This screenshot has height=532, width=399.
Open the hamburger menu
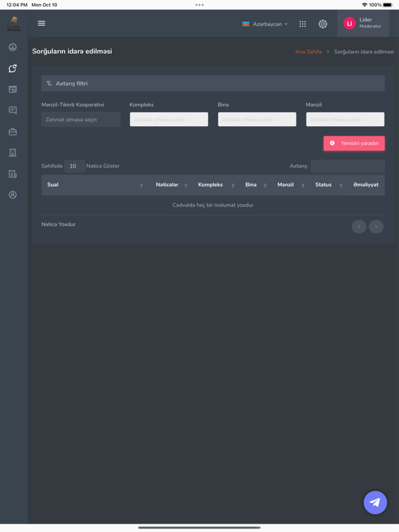tap(42, 23)
